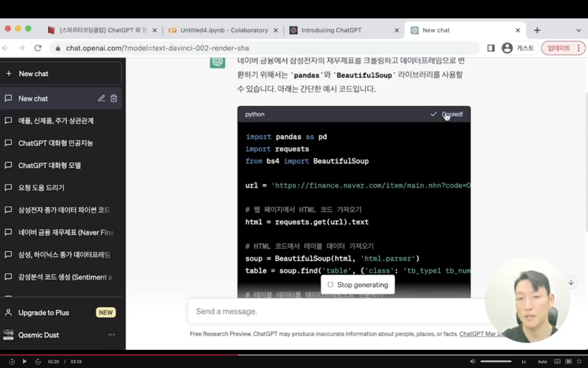Rewind the video 10 seconds
This screenshot has width=588, height=368.
tap(12, 362)
